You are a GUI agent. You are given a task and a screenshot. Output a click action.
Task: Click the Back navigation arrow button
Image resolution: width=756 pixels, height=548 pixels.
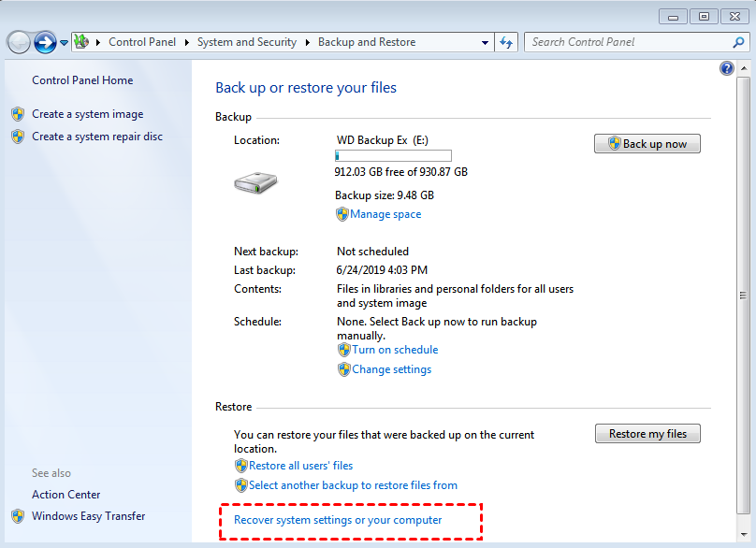click(x=20, y=42)
